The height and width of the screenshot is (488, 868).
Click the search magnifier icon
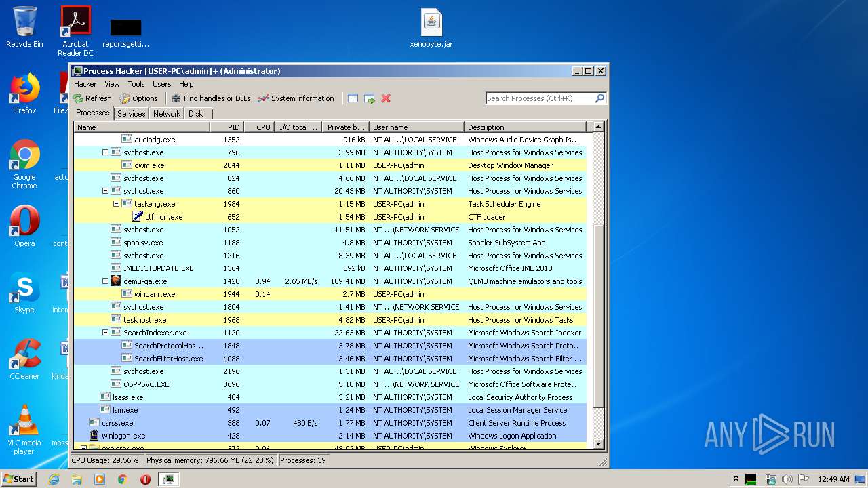pos(599,98)
